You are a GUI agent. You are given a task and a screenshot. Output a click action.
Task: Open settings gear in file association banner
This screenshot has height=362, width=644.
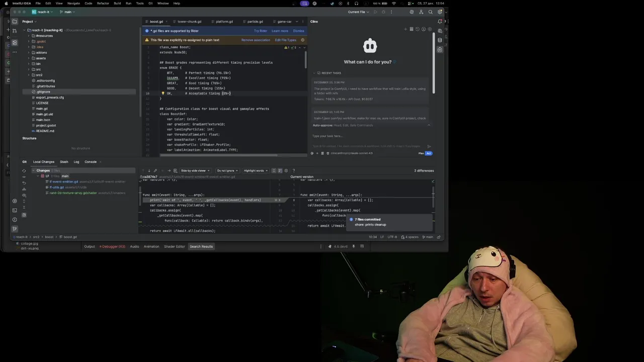302,40
